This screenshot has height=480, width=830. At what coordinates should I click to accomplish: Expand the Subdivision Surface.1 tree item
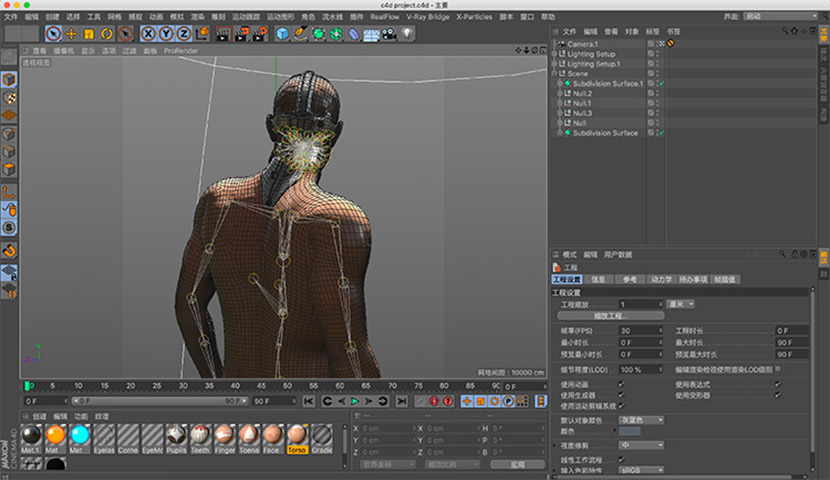561,83
